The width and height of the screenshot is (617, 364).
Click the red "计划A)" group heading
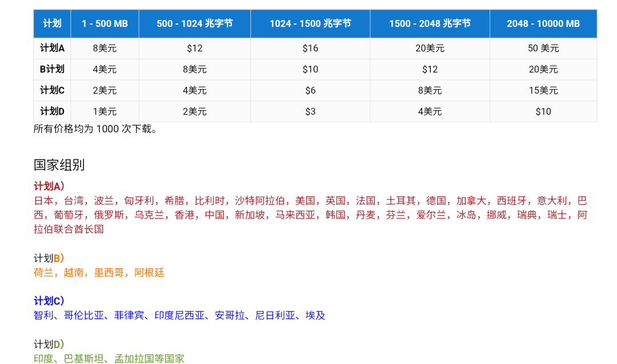(x=49, y=187)
